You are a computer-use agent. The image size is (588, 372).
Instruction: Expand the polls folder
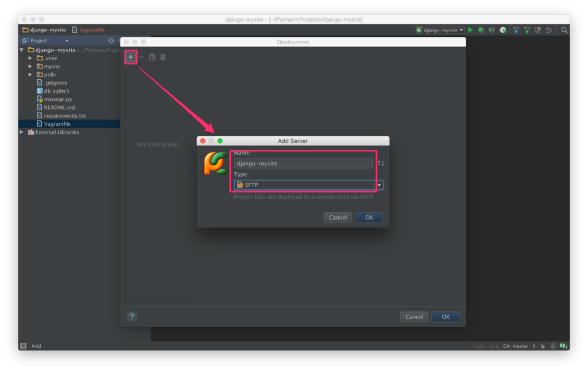30,75
